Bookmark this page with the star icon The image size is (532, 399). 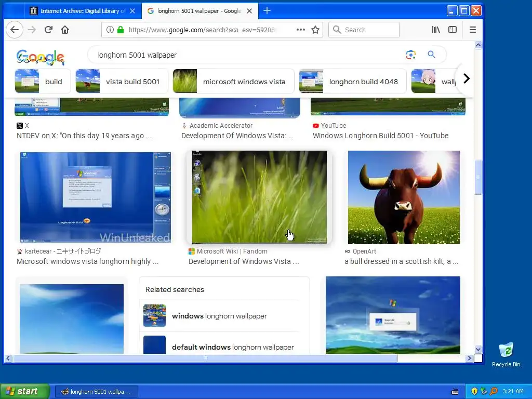[x=315, y=30]
